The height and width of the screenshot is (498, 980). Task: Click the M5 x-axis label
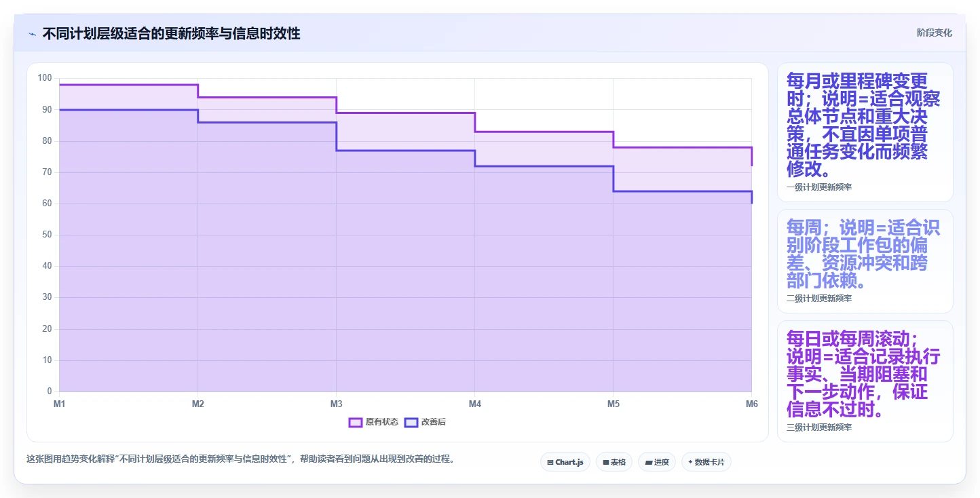coord(614,404)
